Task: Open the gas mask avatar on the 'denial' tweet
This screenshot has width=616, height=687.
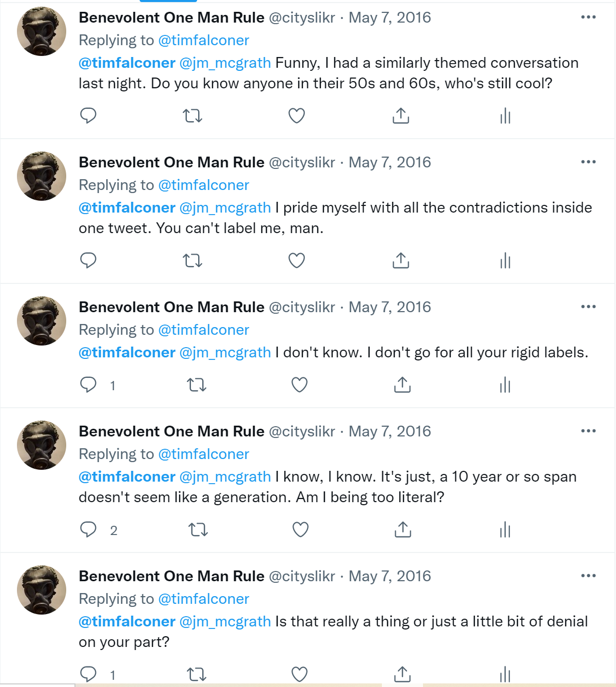Action: coord(42,590)
